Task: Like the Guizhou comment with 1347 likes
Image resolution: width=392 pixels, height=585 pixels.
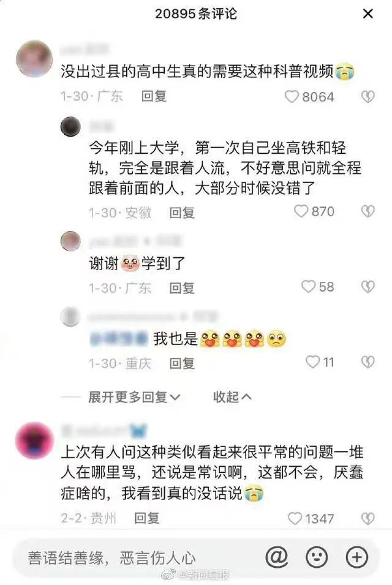Action: pyautogui.click(x=295, y=518)
